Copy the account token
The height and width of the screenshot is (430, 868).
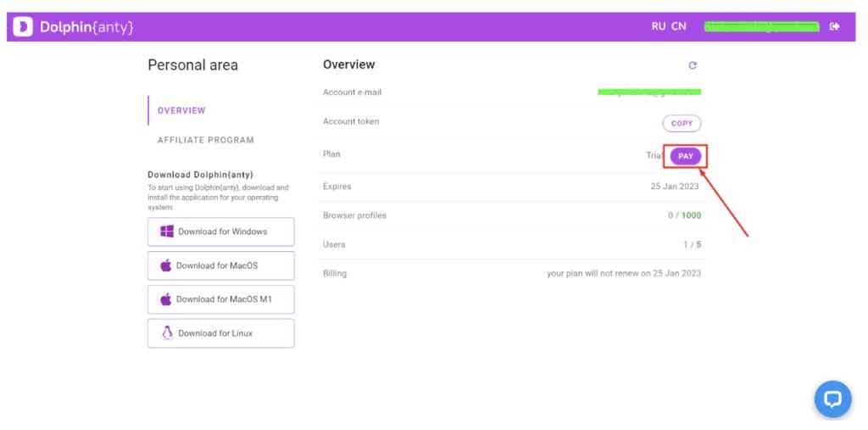(x=682, y=124)
